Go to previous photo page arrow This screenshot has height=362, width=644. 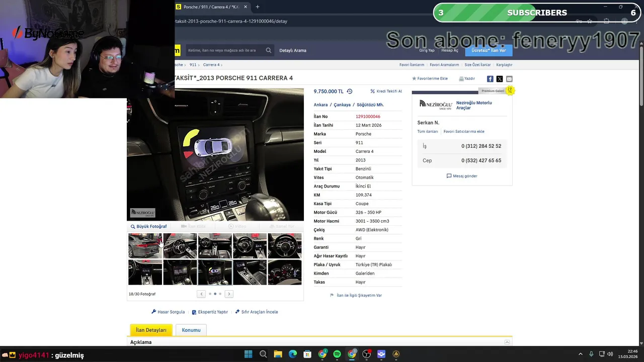pos(201,294)
